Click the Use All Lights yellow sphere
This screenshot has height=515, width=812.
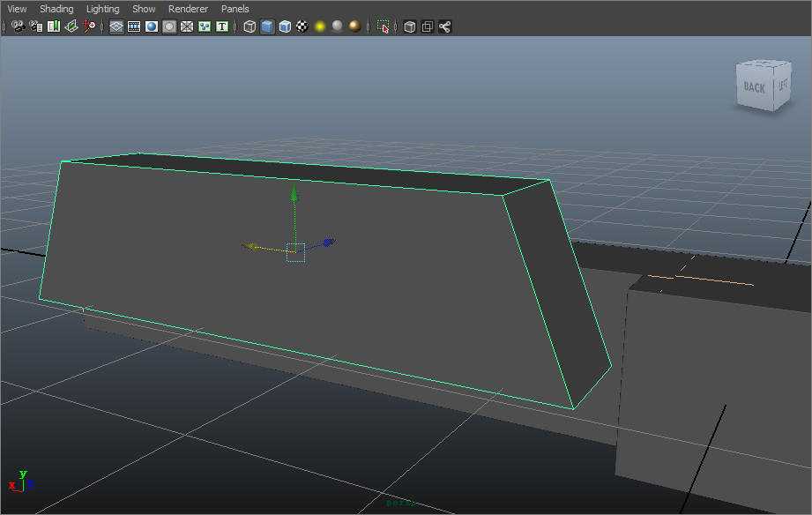(x=320, y=26)
